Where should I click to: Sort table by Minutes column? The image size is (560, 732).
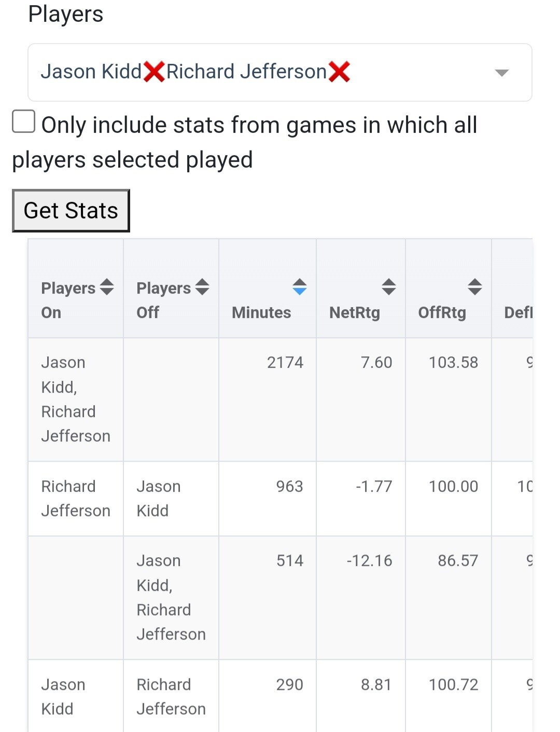pyautogui.click(x=300, y=287)
